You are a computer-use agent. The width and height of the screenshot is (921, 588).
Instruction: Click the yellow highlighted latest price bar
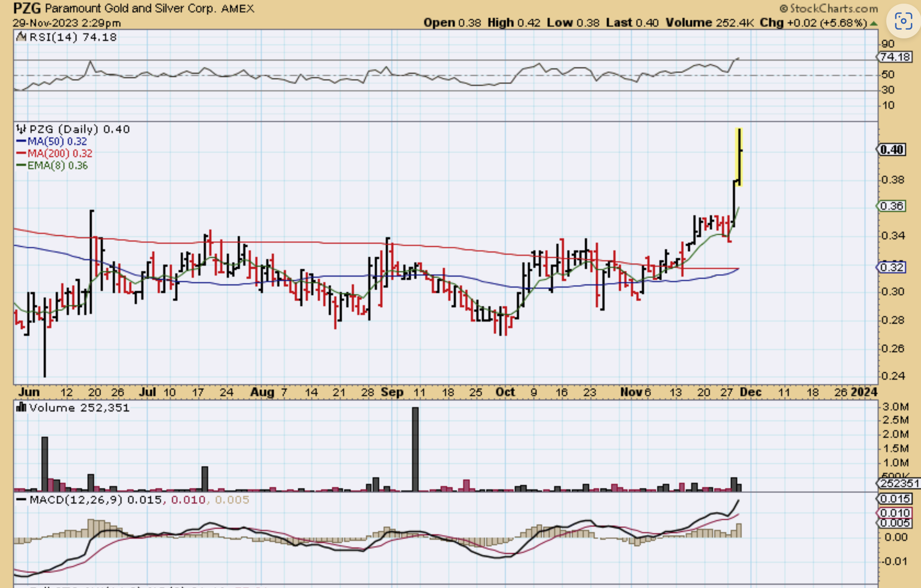(x=739, y=157)
